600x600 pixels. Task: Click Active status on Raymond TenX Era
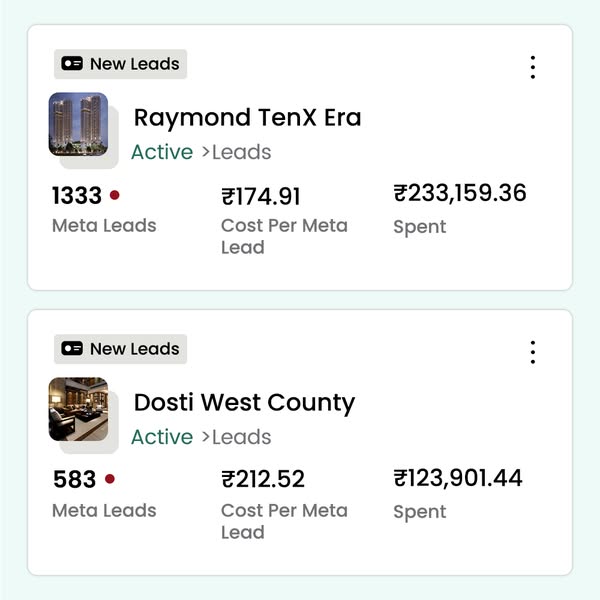tap(162, 152)
